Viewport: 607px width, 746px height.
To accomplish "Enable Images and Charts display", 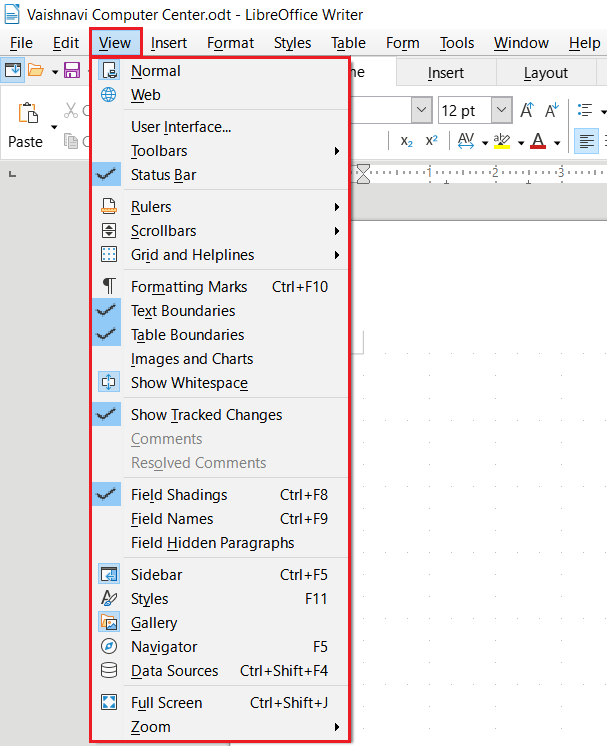I will point(220,359).
